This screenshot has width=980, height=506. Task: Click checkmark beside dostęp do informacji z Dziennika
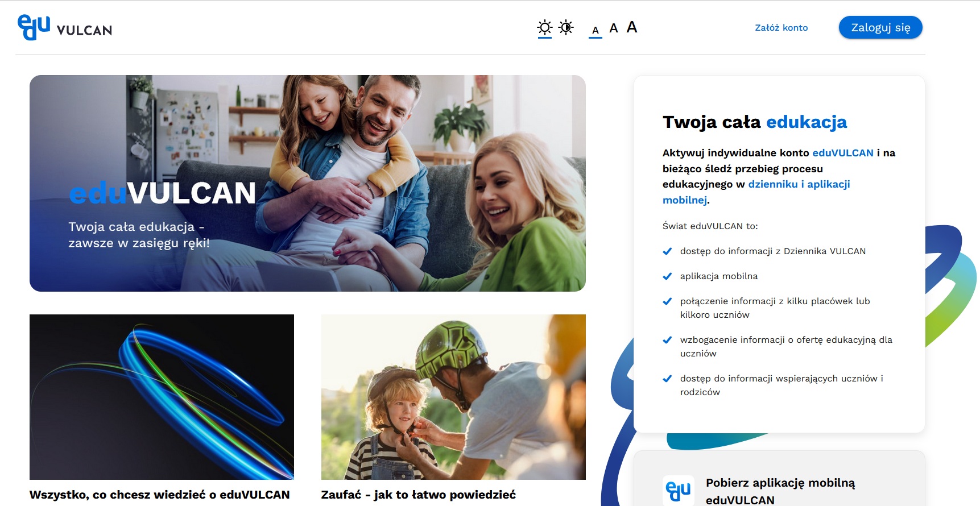coord(668,251)
